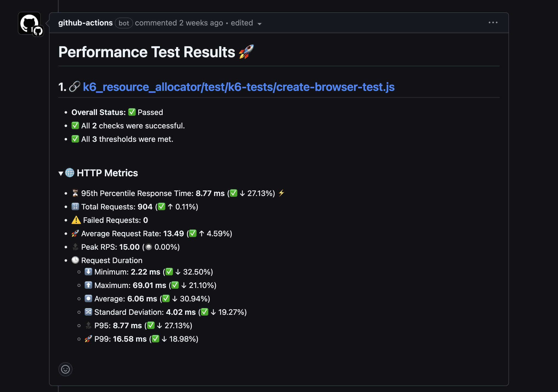Click the 'bot' label badge
This screenshot has height=392, width=558.
(x=124, y=23)
